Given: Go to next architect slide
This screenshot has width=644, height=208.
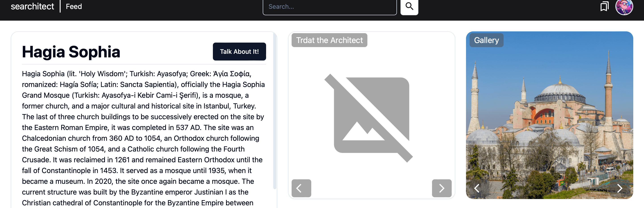Looking at the screenshot, I should pyautogui.click(x=441, y=188).
